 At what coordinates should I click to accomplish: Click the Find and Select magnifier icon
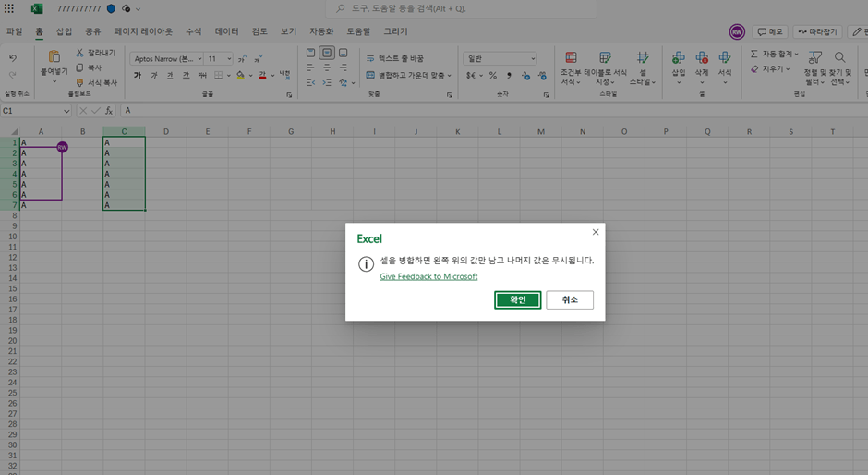coord(839,57)
